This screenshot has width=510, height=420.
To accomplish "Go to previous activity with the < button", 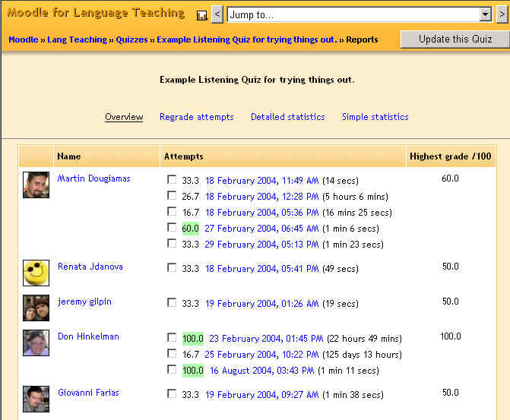I will [217, 14].
